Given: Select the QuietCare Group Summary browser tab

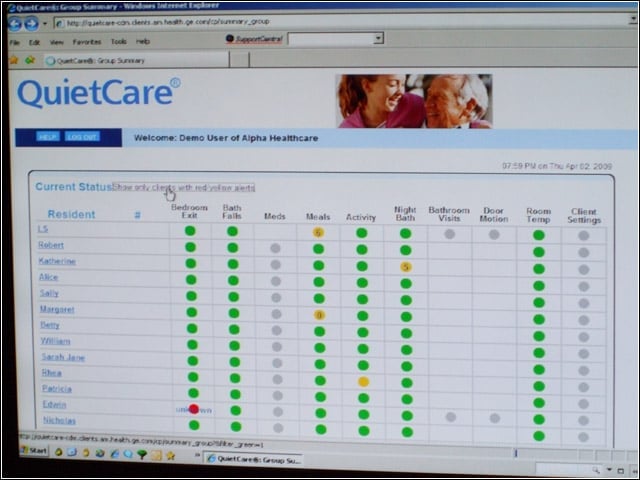Looking at the screenshot, I should click(136, 60).
